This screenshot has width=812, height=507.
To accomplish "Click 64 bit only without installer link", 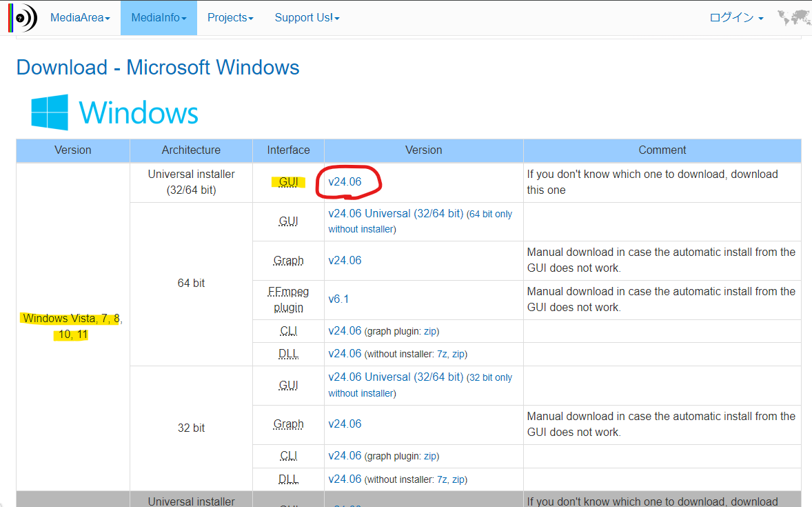I will click(x=420, y=221).
